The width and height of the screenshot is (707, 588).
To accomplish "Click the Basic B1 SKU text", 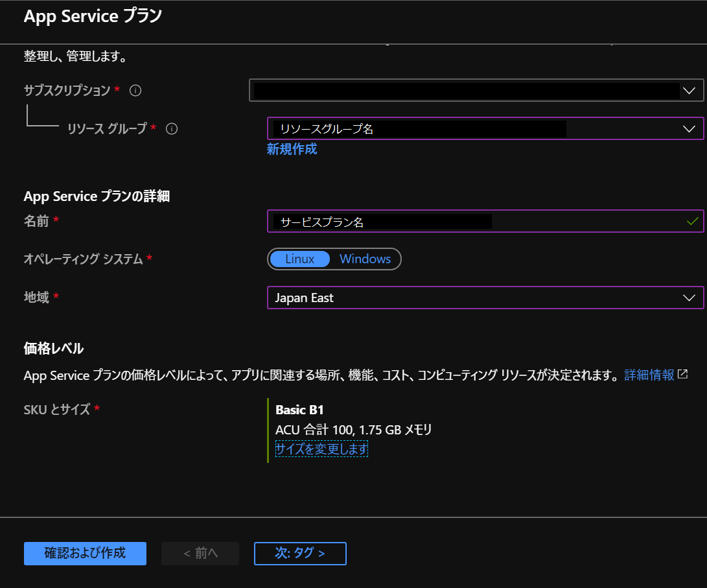I will 299,410.
